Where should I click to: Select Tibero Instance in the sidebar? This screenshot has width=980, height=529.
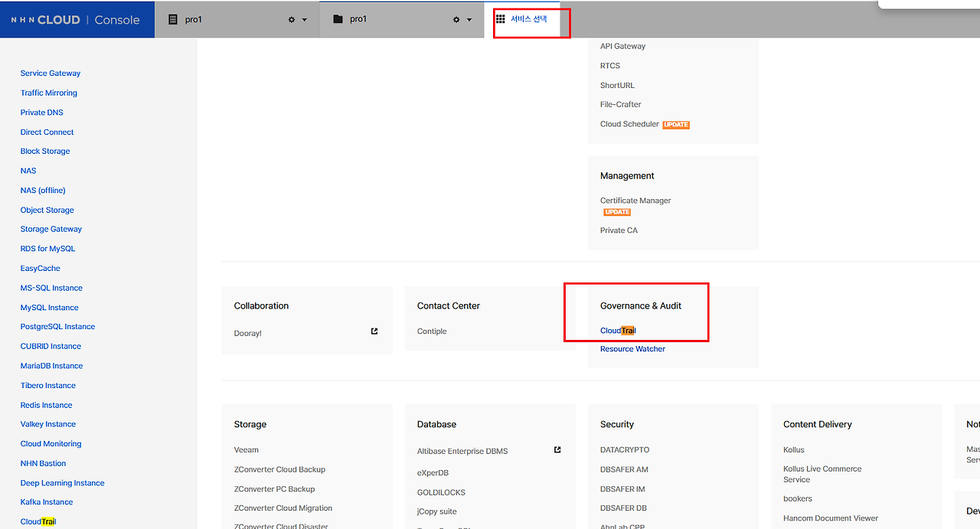click(48, 386)
